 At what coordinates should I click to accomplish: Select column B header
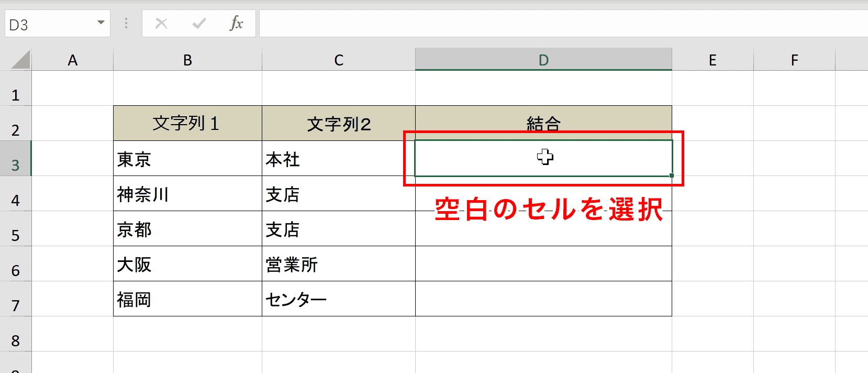pyautogui.click(x=187, y=60)
